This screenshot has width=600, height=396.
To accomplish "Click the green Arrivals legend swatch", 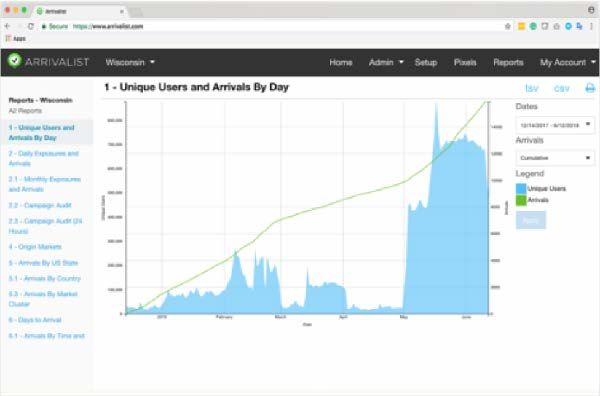I will (521, 200).
